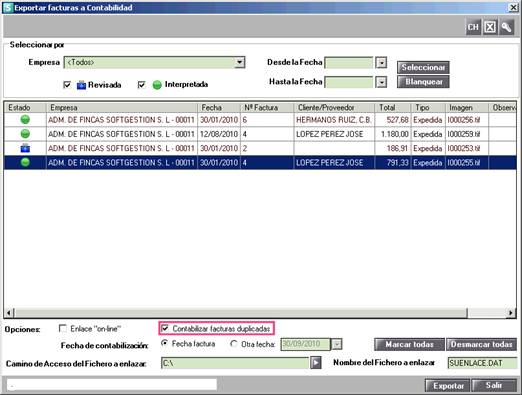Select the image file I000256.tif

pos(467,120)
